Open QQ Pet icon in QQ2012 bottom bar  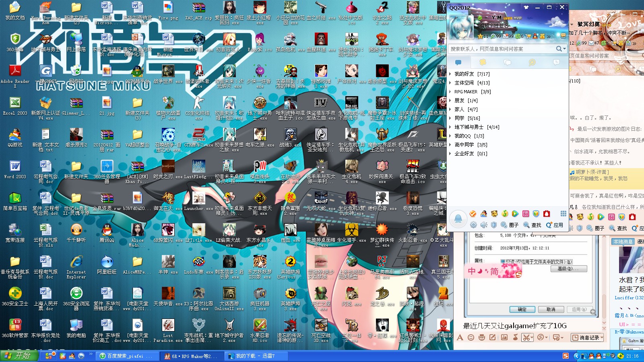pos(494,214)
